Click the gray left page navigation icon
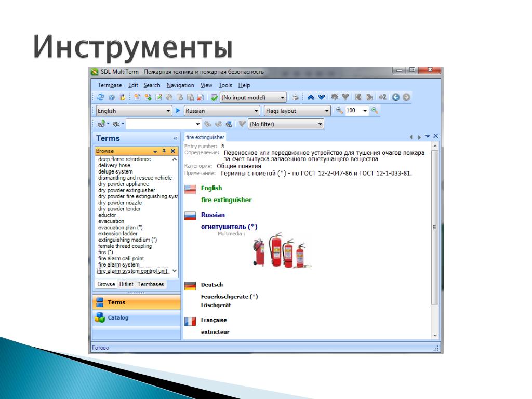The image size is (532, 399). pyautogui.click(x=358, y=97)
